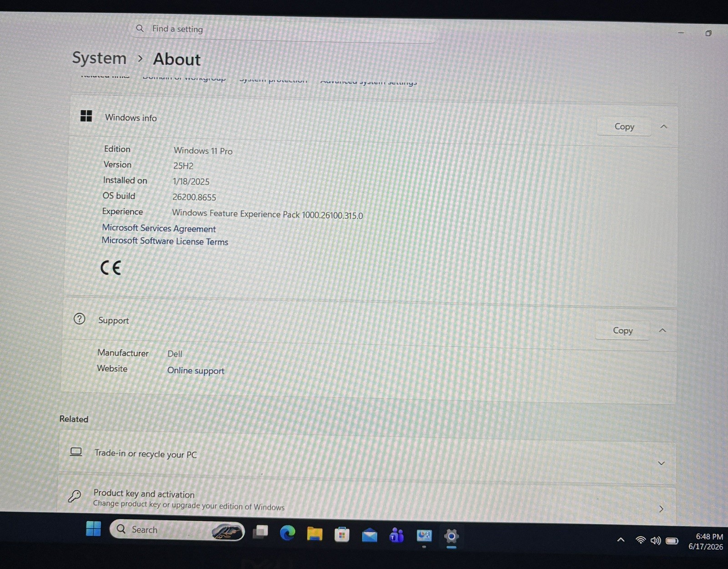The height and width of the screenshot is (569, 728).
Task: Select the Windows 11 Pro edition text
Action: point(203,151)
